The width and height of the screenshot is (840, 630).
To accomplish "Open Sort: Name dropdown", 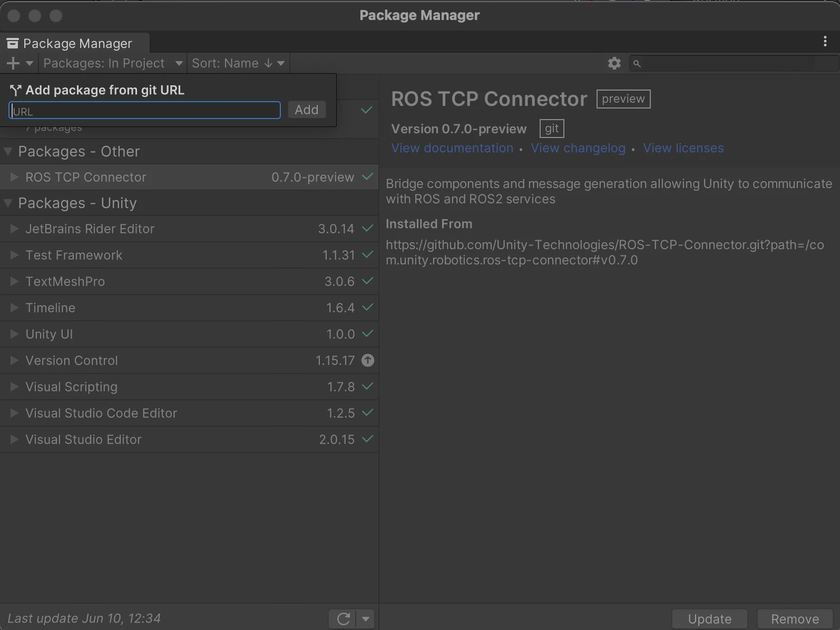I will tap(238, 63).
